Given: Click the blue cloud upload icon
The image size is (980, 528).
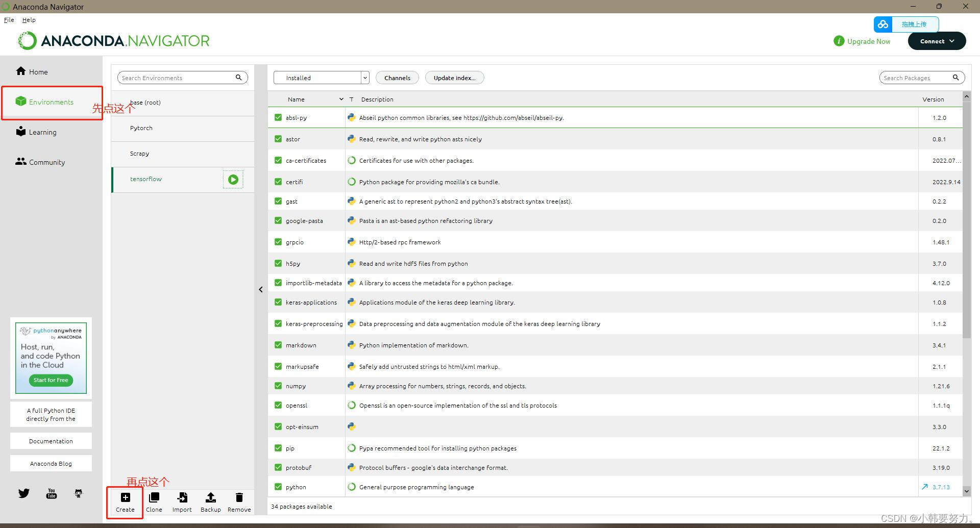Looking at the screenshot, I should (x=883, y=24).
